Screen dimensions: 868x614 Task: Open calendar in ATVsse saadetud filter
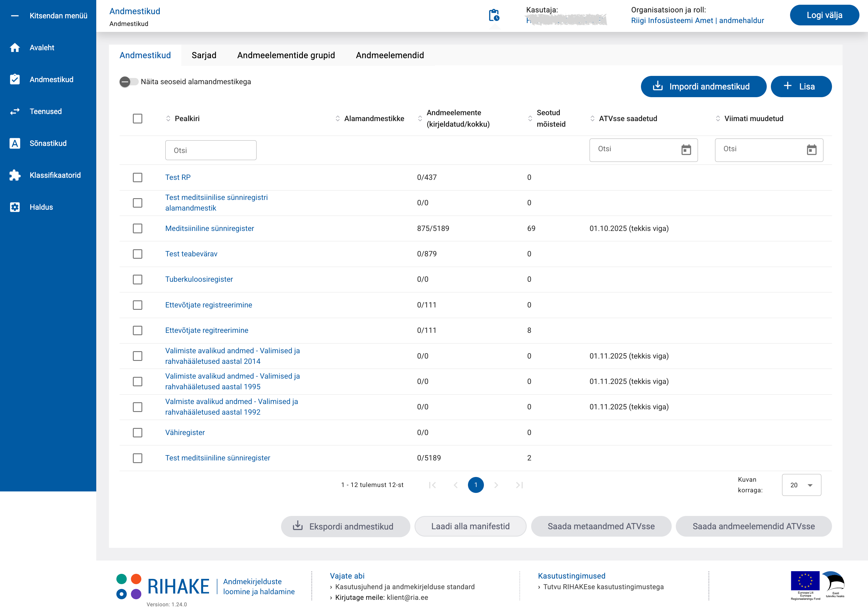[686, 150]
